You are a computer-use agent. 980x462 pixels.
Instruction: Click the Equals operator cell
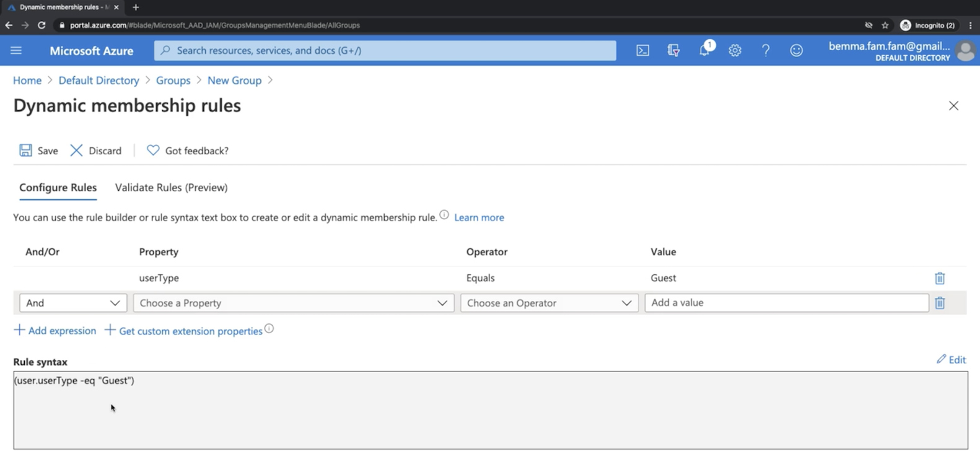pyautogui.click(x=481, y=278)
